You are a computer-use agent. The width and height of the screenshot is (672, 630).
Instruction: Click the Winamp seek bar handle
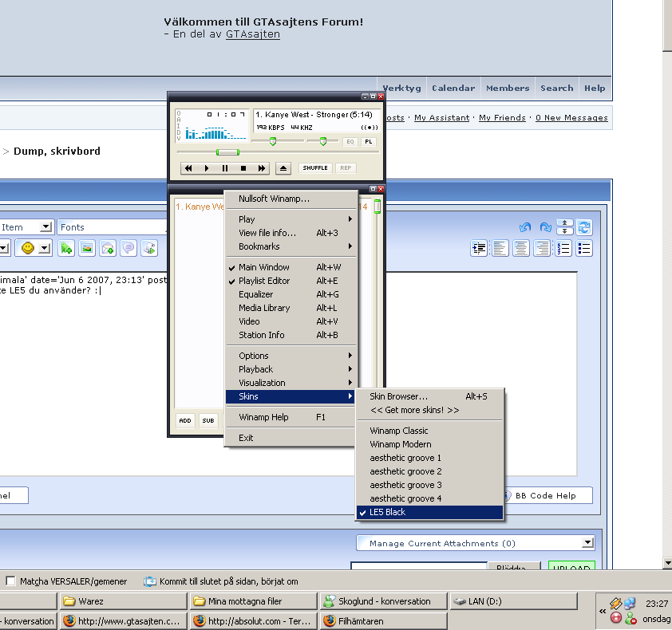(x=228, y=152)
